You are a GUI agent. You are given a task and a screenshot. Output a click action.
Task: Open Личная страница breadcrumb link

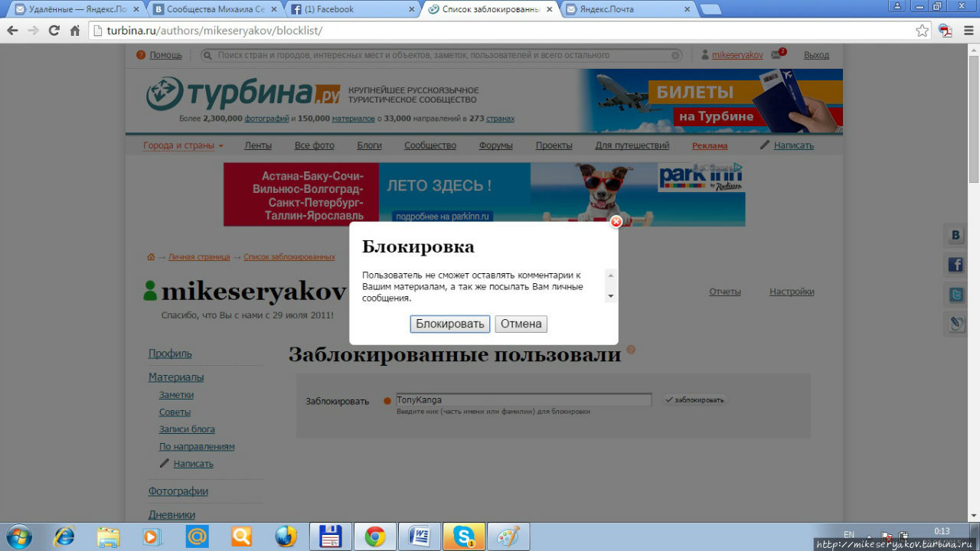199,257
